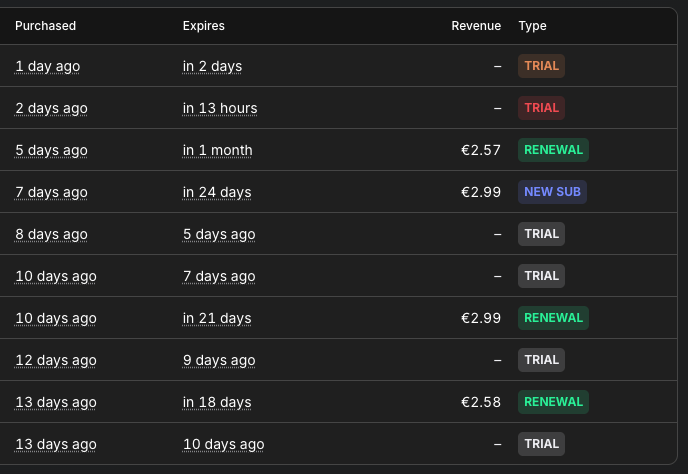The height and width of the screenshot is (474, 688).
Task: Click TRIAL badge in 12 days ago row
Action: [x=541, y=360]
